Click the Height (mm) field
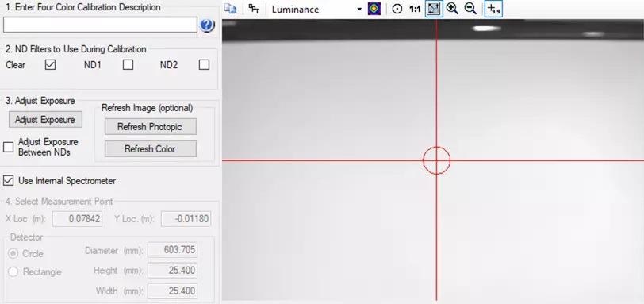The width and height of the screenshot is (644, 304). tap(173, 271)
